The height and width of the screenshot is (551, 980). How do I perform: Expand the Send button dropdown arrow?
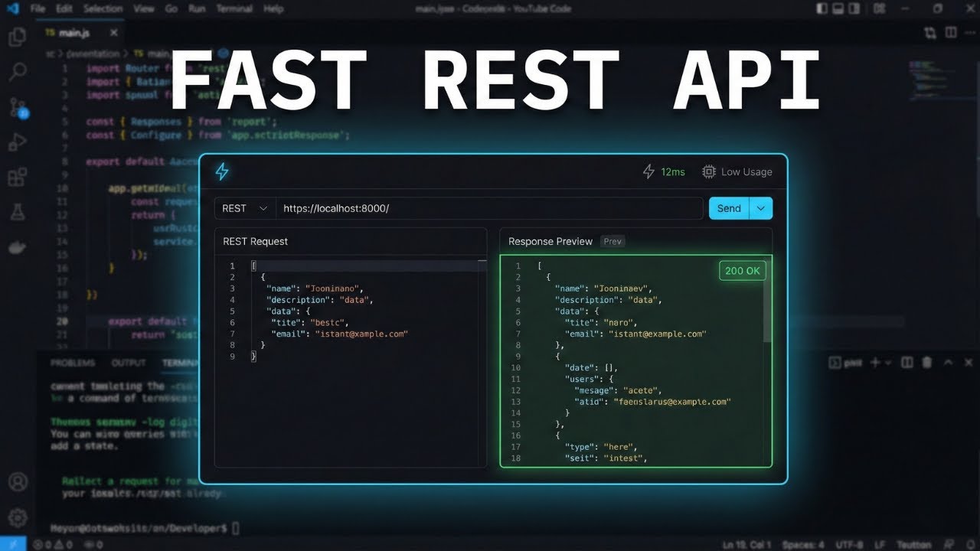click(x=761, y=208)
